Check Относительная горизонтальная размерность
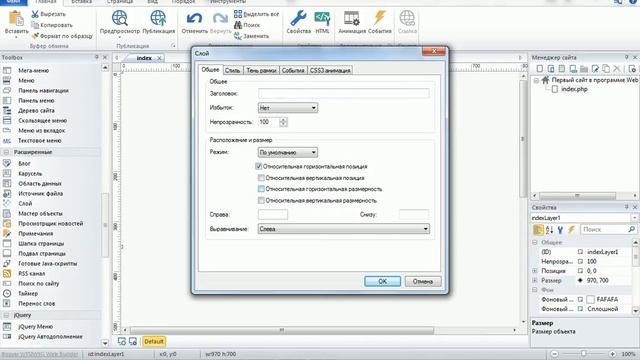Image resolution: width=640 pixels, height=360 pixels. [261, 189]
